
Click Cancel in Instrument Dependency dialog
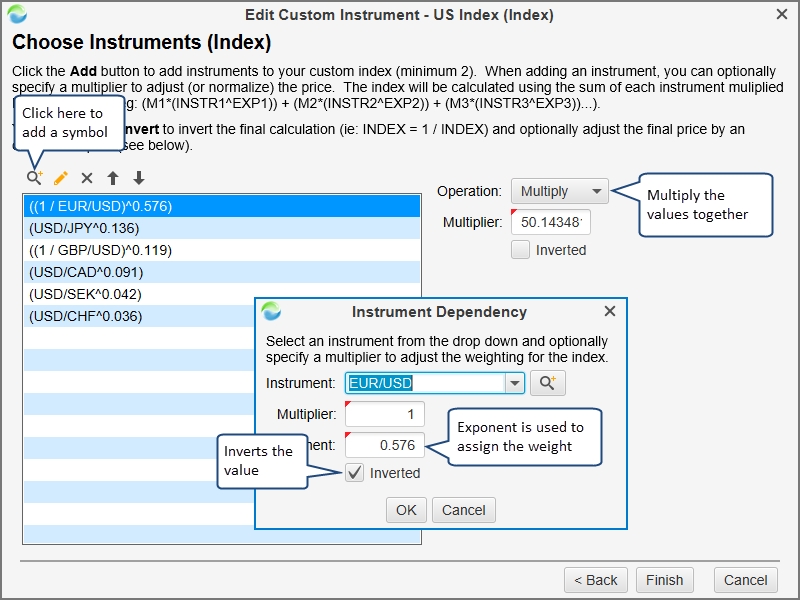click(x=463, y=510)
